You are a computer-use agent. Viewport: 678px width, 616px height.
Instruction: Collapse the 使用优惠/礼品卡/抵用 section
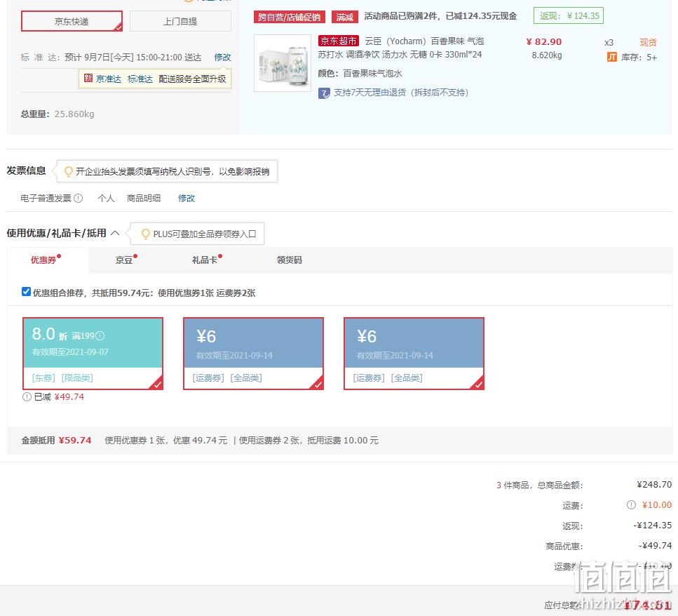tap(115, 233)
